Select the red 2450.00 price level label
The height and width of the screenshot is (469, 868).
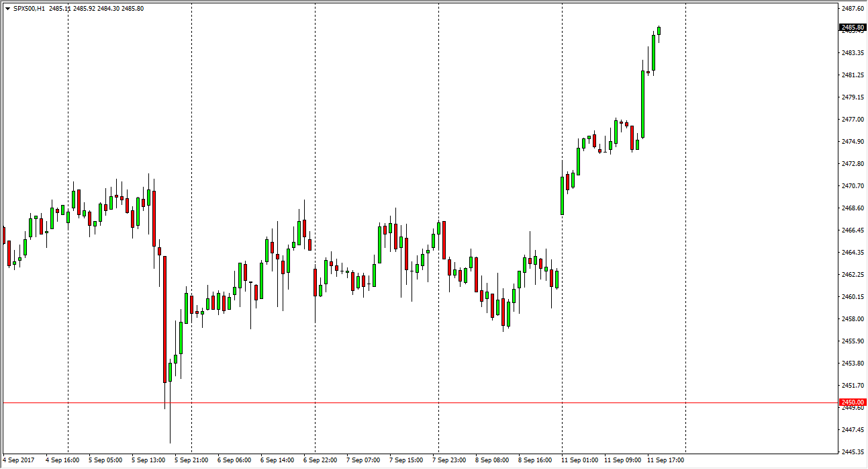point(851,402)
